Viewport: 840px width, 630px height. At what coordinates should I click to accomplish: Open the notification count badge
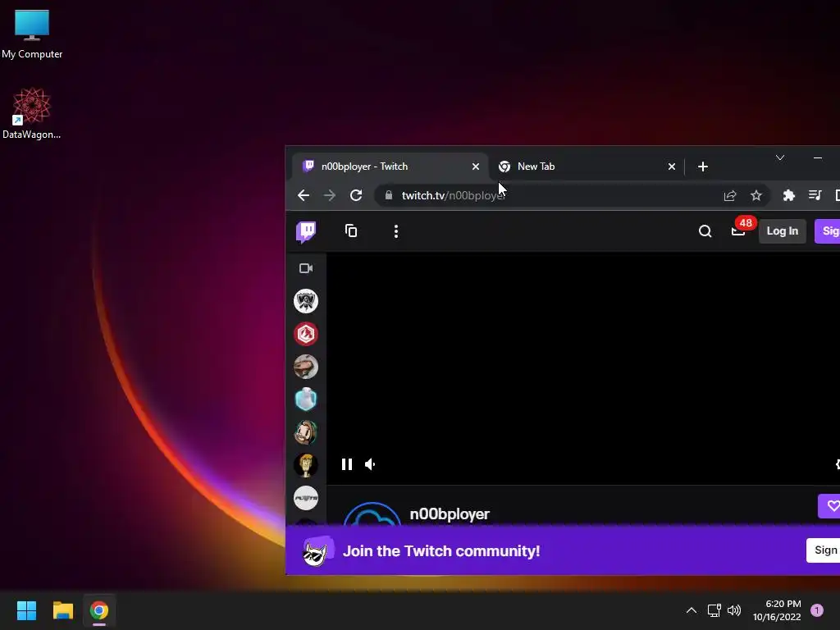[817, 610]
